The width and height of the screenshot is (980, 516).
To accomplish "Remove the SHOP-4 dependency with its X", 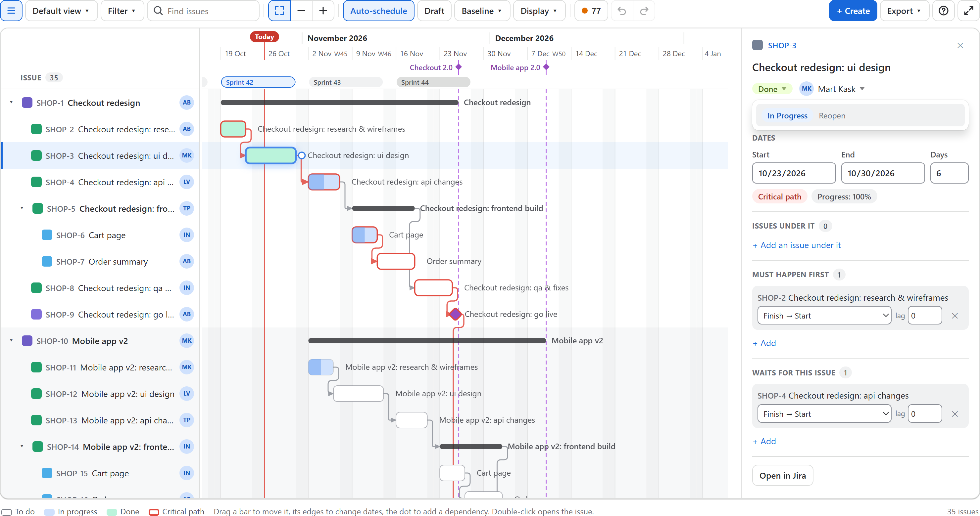I will (955, 414).
